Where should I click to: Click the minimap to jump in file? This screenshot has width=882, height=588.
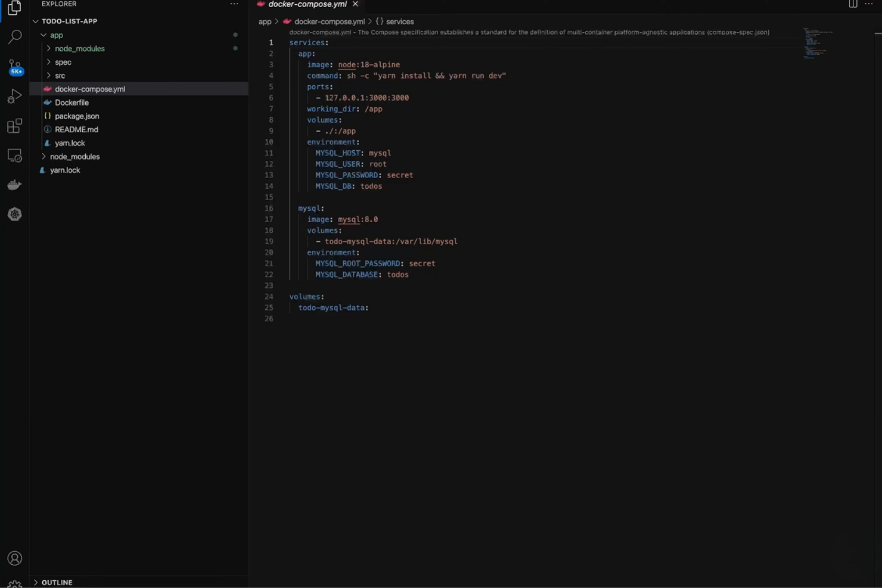(x=816, y=42)
